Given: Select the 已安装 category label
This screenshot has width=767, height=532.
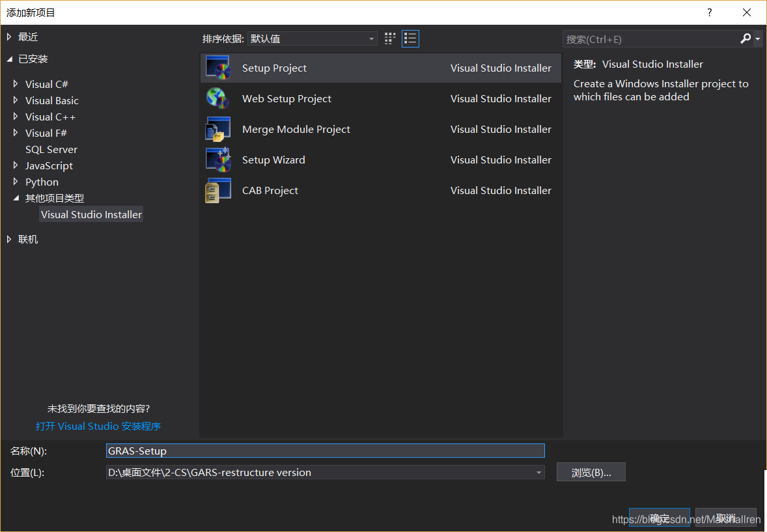Looking at the screenshot, I should click(33, 59).
